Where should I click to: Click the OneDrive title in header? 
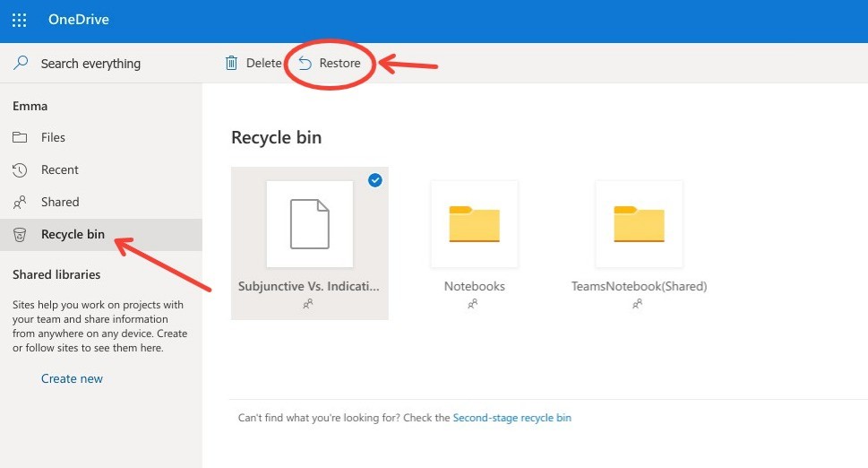(79, 20)
